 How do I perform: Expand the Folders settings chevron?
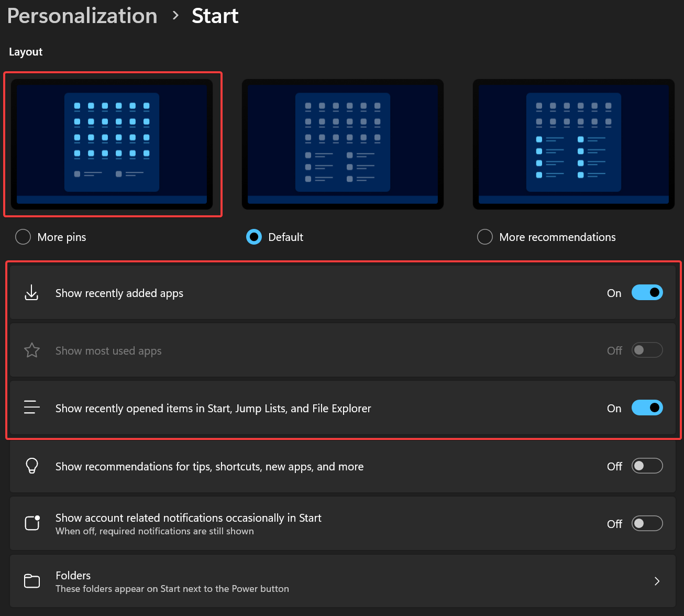point(657,581)
